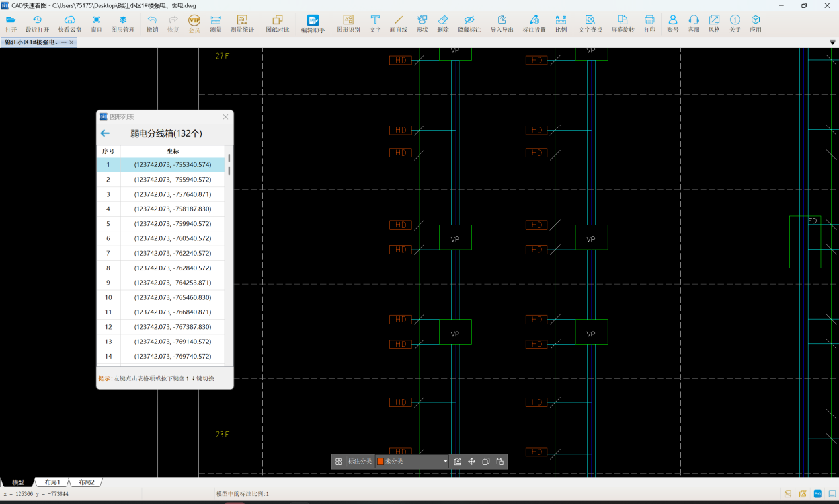Open 图层管理 layer manager
Image resolution: width=839 pixels, height=504 pixels.
pos(122,24)
